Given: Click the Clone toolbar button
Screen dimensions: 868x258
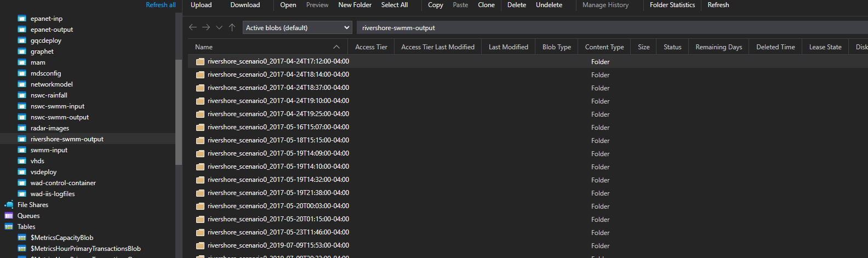Looking at the screenshot, I should click(x=486, y=5).
